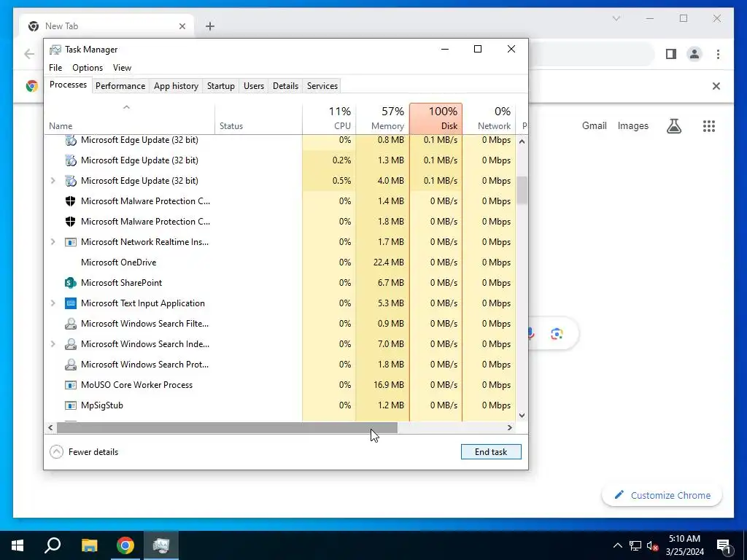Expand the Microsoft Edge Update 4.0 MB row

[53, 181]
